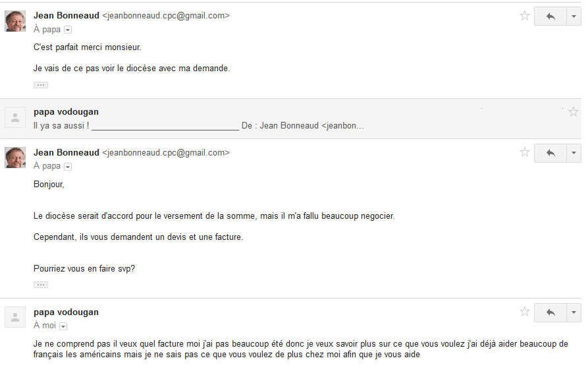
Task: Click Jean Bonneaud's profile photo in first email
Action: click(15, 21)
